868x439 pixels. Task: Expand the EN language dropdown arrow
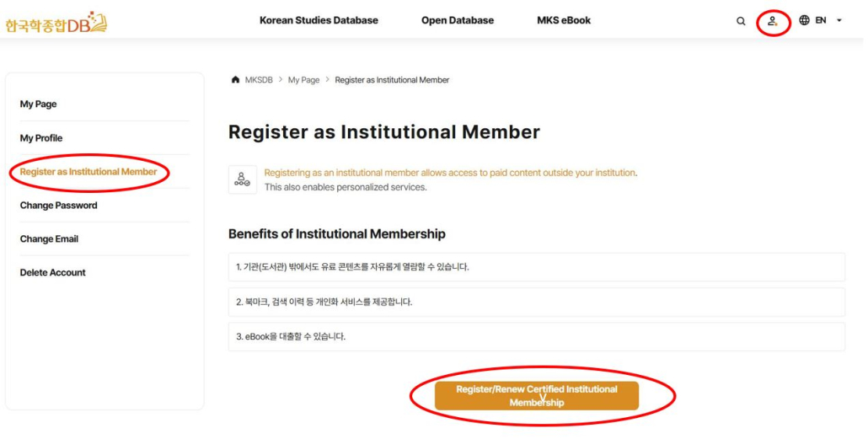pos(839,20)
